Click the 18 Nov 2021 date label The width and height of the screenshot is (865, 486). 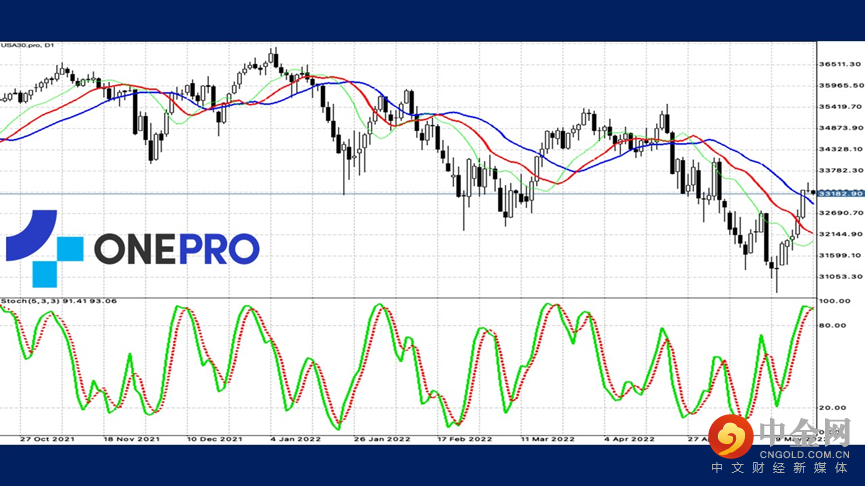tap(131, 439)
